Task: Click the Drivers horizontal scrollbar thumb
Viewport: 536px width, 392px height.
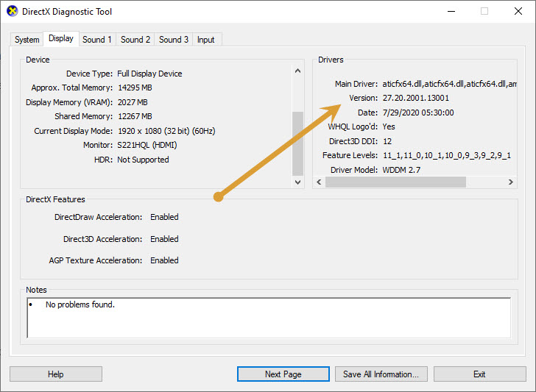Action: click(395, 182)
